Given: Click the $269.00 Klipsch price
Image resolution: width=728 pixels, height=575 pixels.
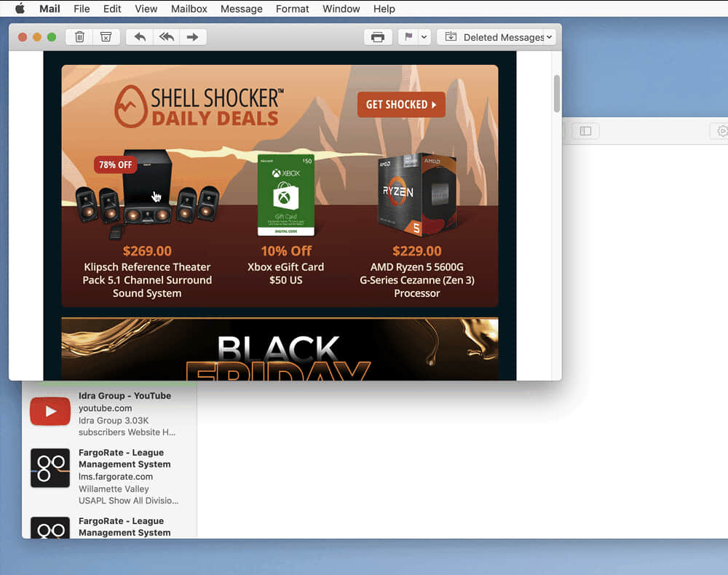Looking at the screenshot, I should pyautogui.click(x=147, y=251).
